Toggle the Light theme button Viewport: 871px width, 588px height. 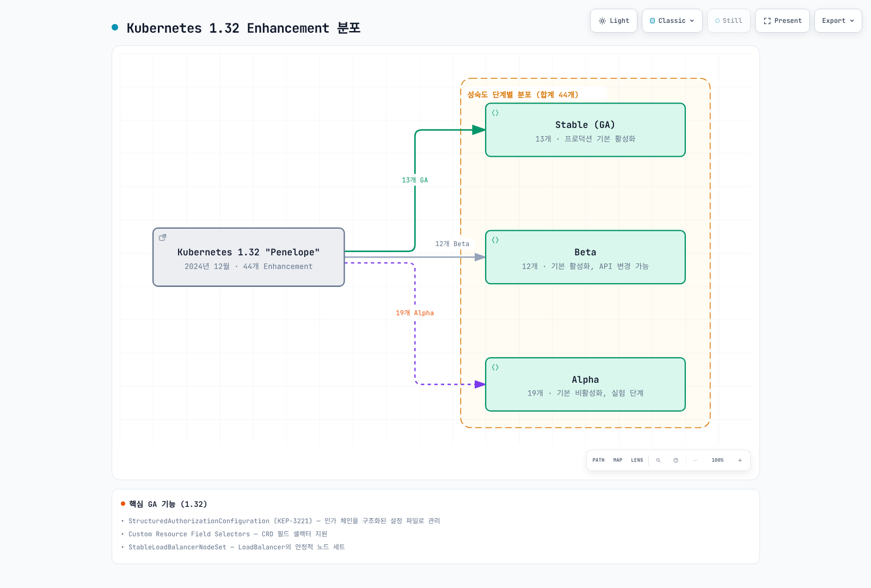(x=614, y=21)
